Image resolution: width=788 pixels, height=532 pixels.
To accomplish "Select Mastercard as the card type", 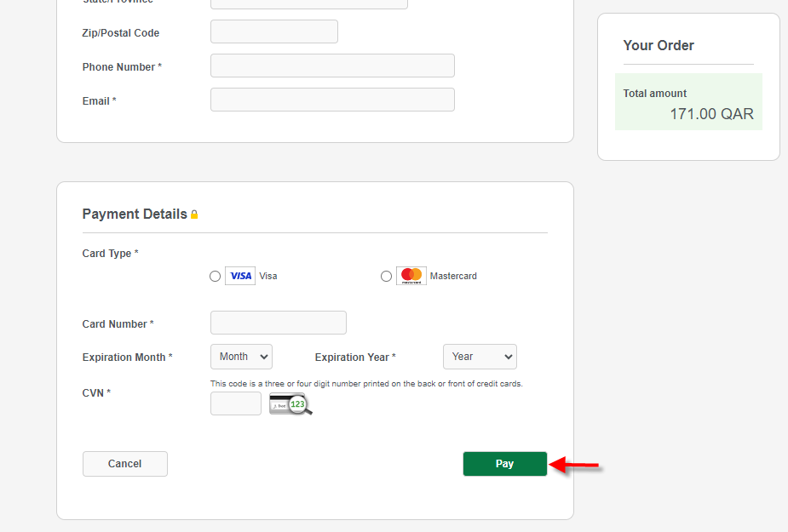I will coord(386,275).
